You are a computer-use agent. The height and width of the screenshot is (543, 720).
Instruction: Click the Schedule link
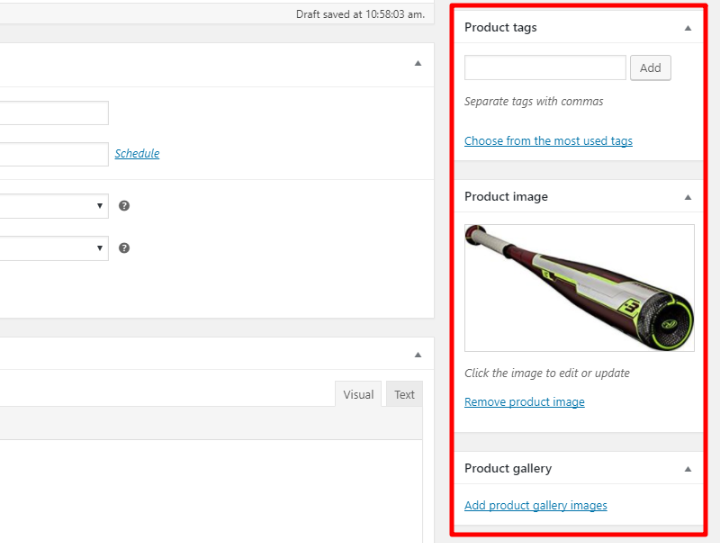click(x=137, y=153)
